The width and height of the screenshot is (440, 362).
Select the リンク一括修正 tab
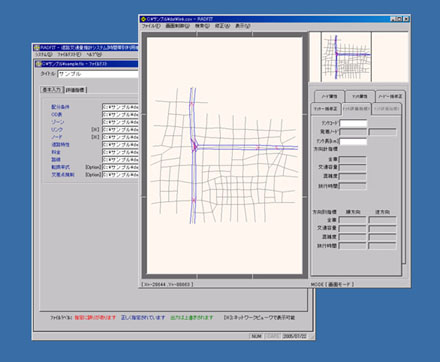pyautogui.click(x=326, y=109)
